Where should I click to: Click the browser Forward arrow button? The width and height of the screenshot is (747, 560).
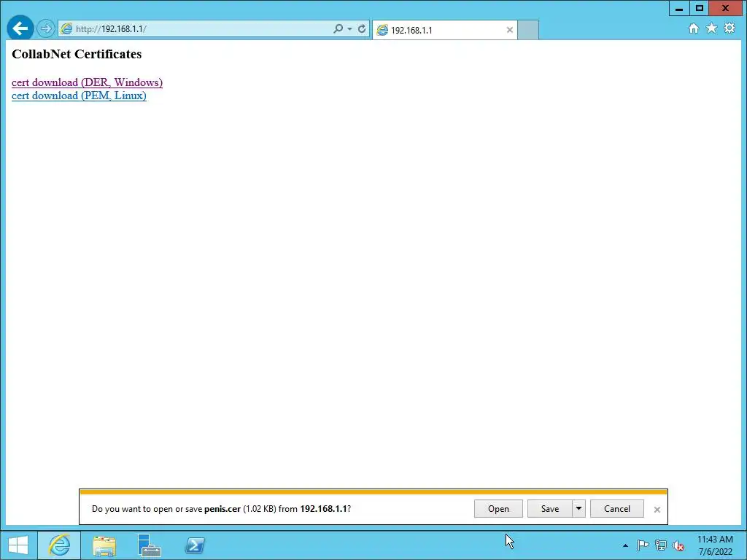click(x=46, y=28)
